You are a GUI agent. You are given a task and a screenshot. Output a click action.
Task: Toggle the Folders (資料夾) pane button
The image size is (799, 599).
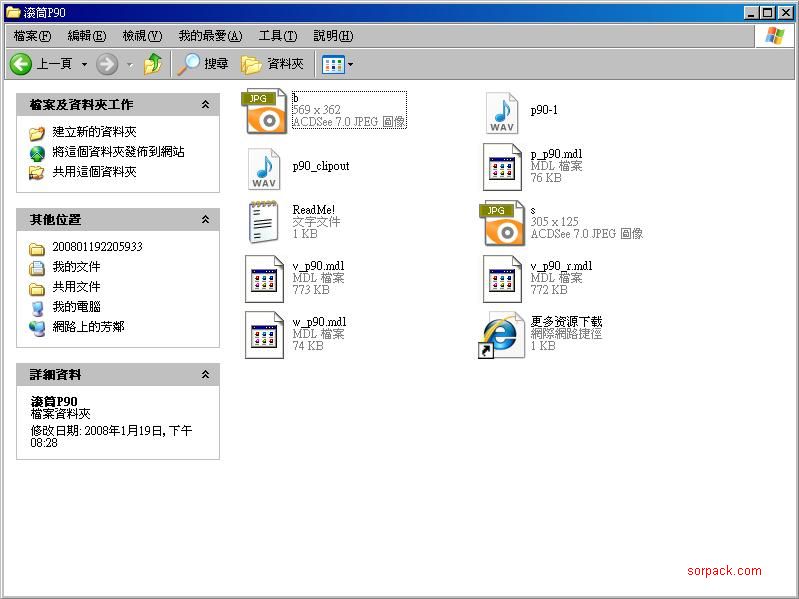tap(272, 64)
